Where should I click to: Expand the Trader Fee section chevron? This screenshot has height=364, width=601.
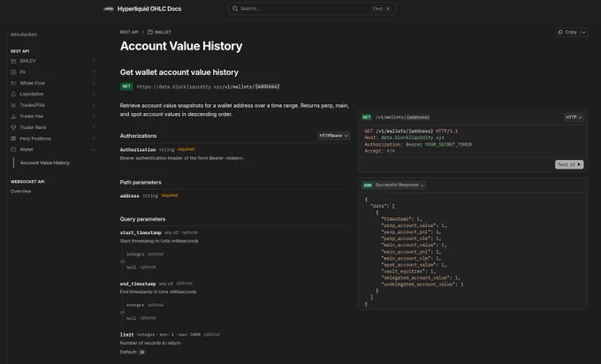click(x=94, y=117)
